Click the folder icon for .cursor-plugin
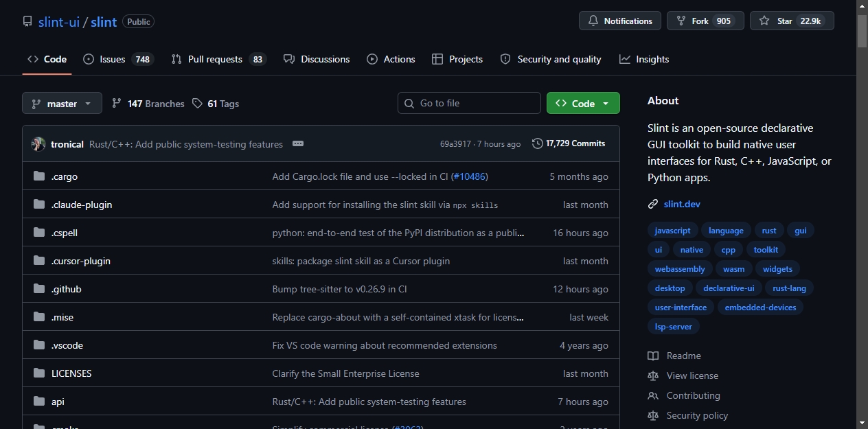868x429 pixels. click(39, 261)
